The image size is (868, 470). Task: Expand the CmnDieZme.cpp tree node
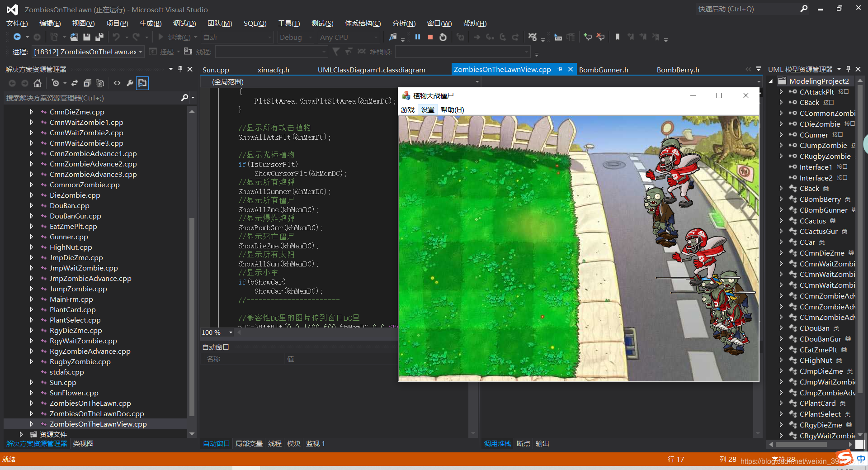tap(31, 112)
